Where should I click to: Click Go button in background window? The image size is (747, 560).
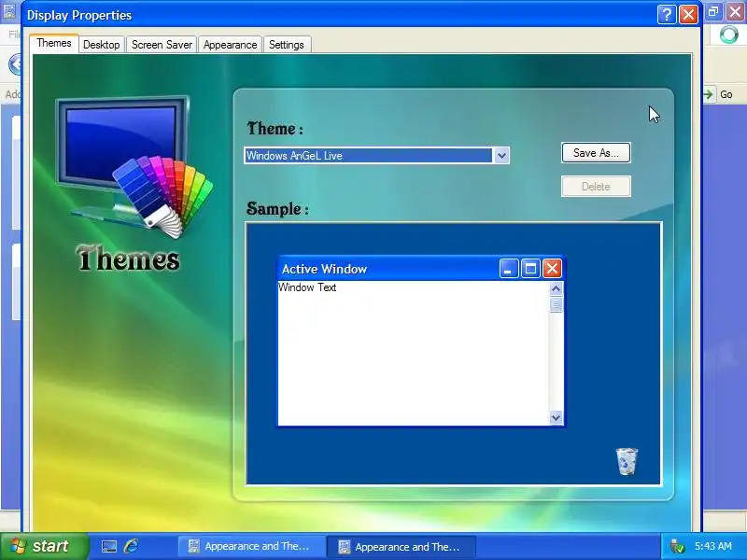click(718, 94)
